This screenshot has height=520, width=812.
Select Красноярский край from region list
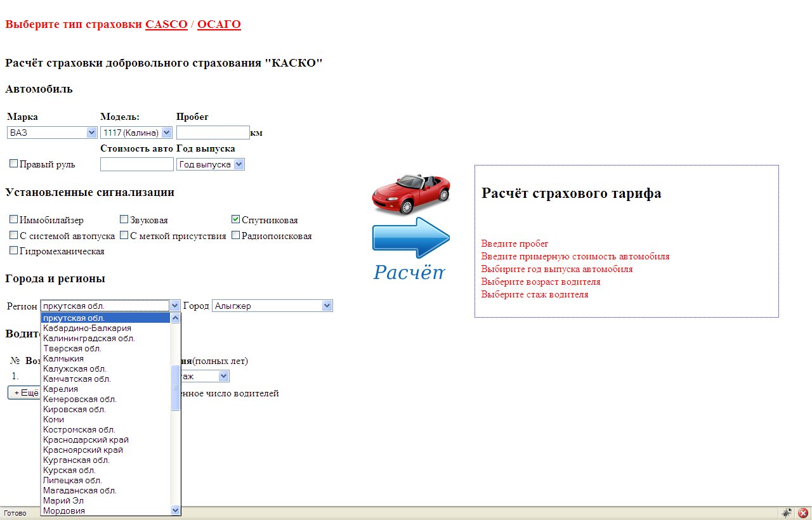[106, 450]
